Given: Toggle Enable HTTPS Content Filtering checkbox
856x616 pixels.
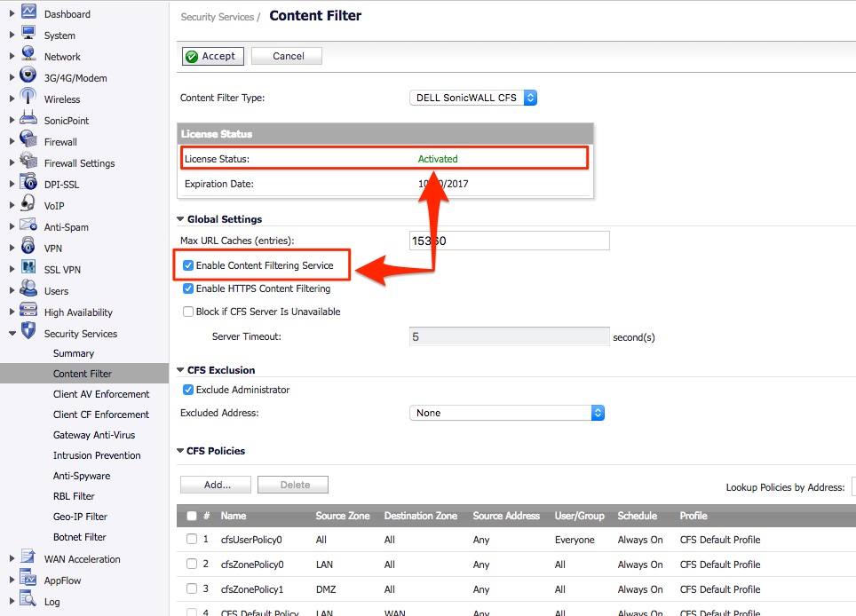Looking at the screenshot, I should [x=187, y=288].
